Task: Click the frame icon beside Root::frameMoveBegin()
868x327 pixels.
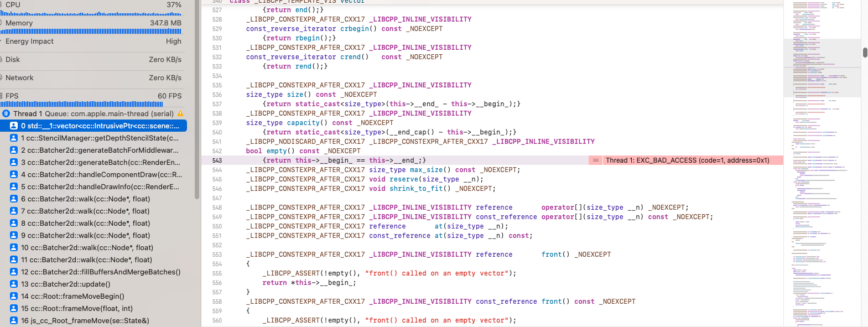Action: [x=14, y=296]
